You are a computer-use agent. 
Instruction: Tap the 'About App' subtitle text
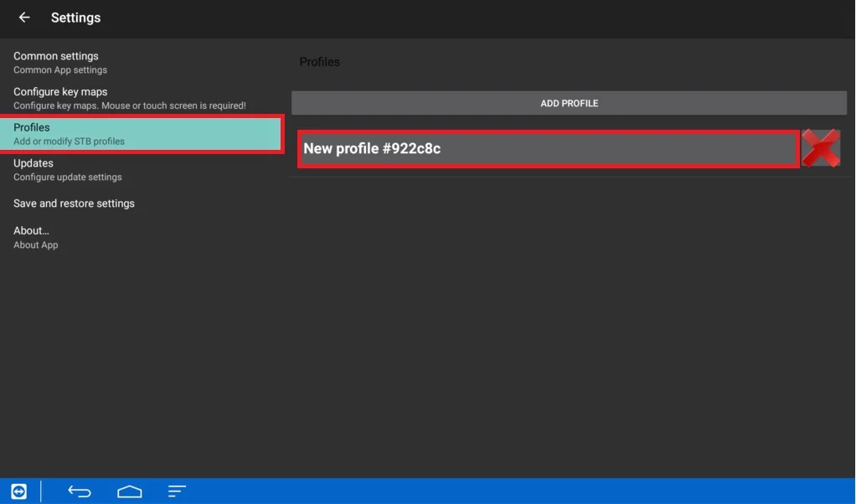(36, 245)
